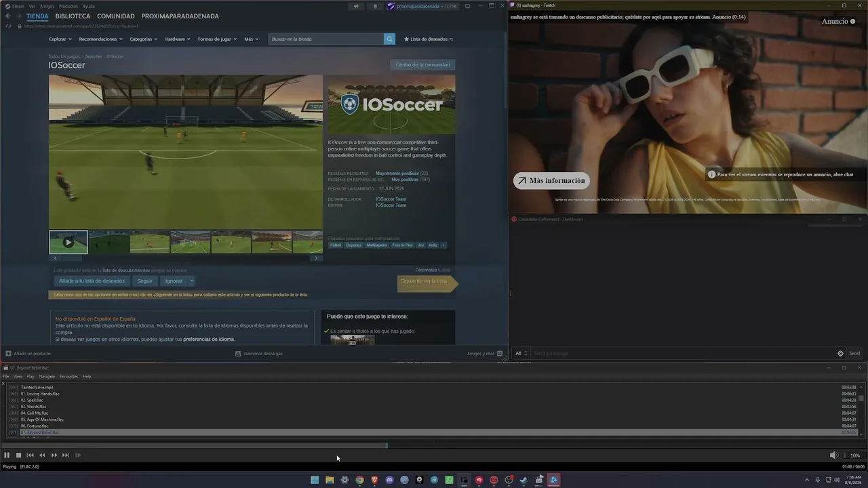Image resolution: width=868 pixels, height=488 pixels.
Task: Open the View menu in music player
Action: [18, 376]
